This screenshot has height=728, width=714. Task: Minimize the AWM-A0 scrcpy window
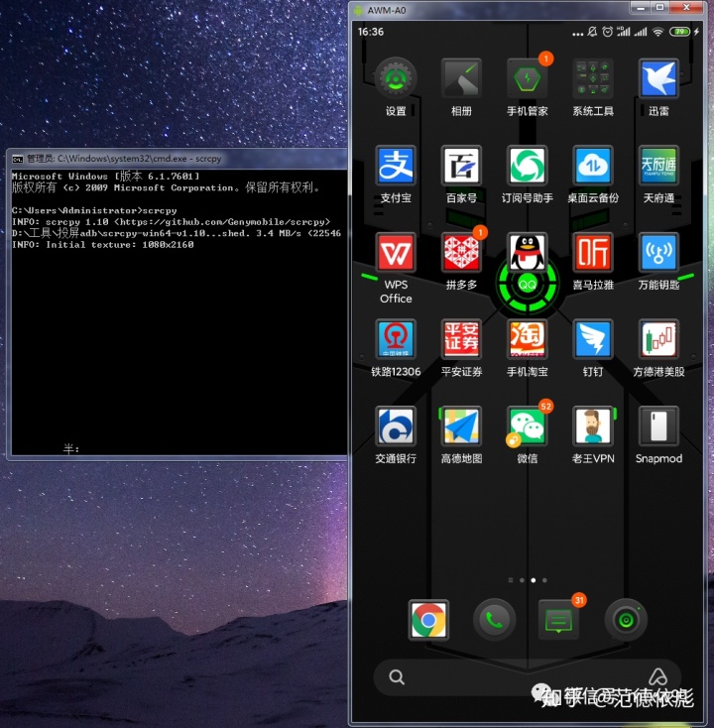click(642, 7)
